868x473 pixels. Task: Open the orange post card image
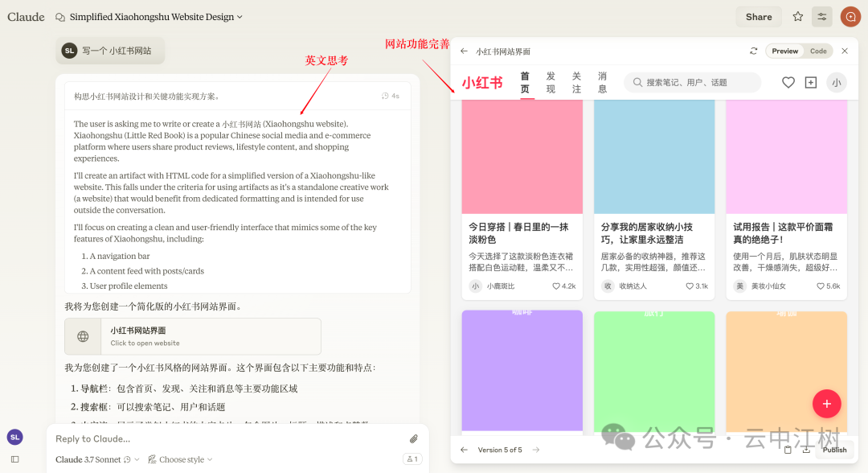tap(786, 371)
